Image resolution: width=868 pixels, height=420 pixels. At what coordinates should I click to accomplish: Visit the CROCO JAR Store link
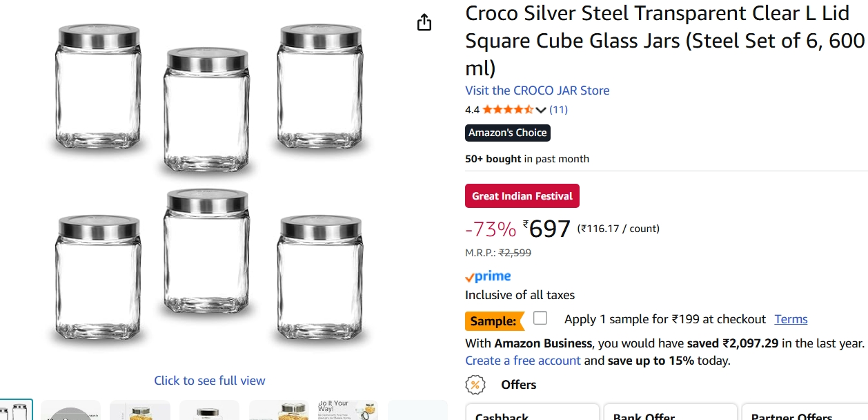point(537,90)
